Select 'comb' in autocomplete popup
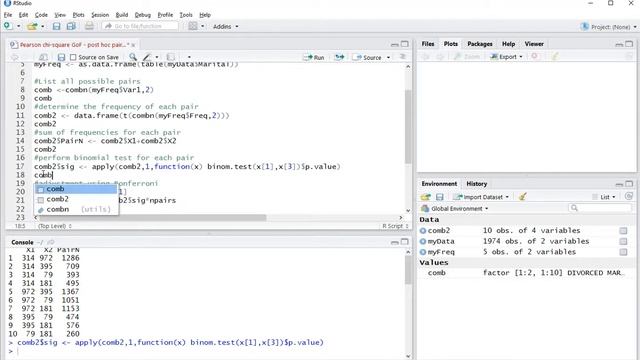 pyautogui.click(x=77, y=189)
